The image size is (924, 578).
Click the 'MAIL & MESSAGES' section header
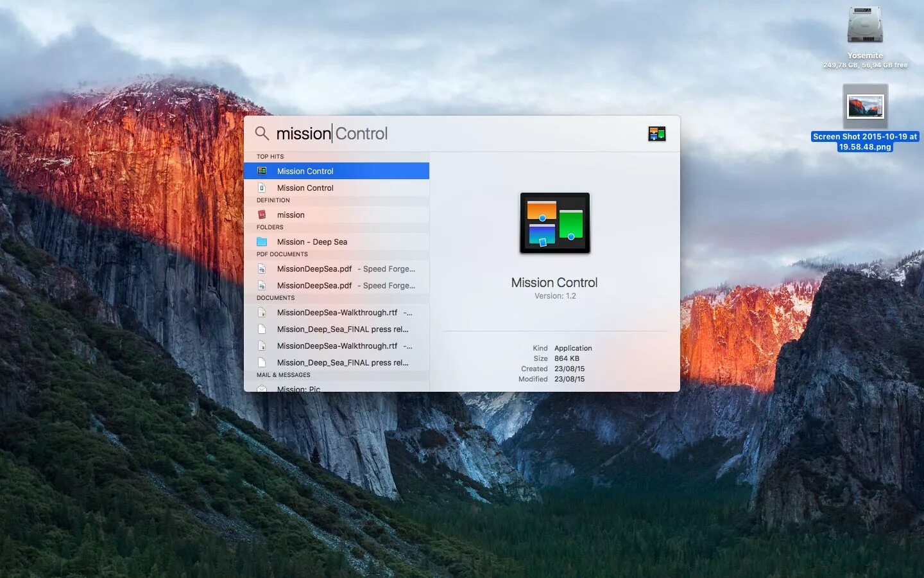pyautogui.click(x=284, y=375)
